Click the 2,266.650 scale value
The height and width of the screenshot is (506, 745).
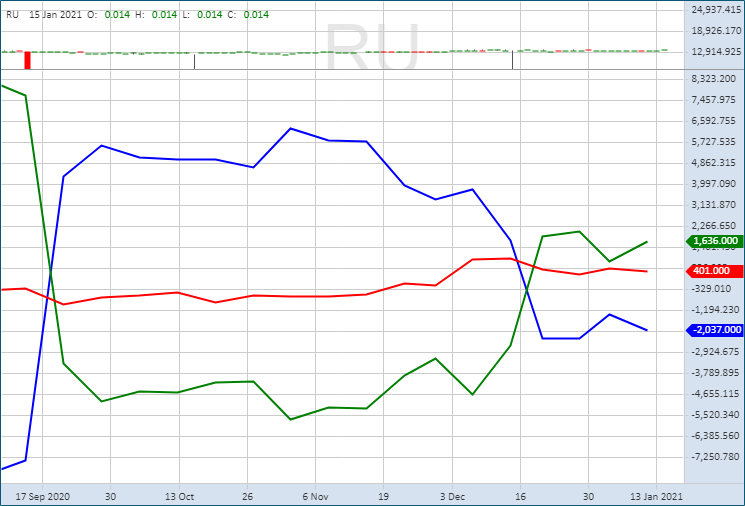pos(714,226)
